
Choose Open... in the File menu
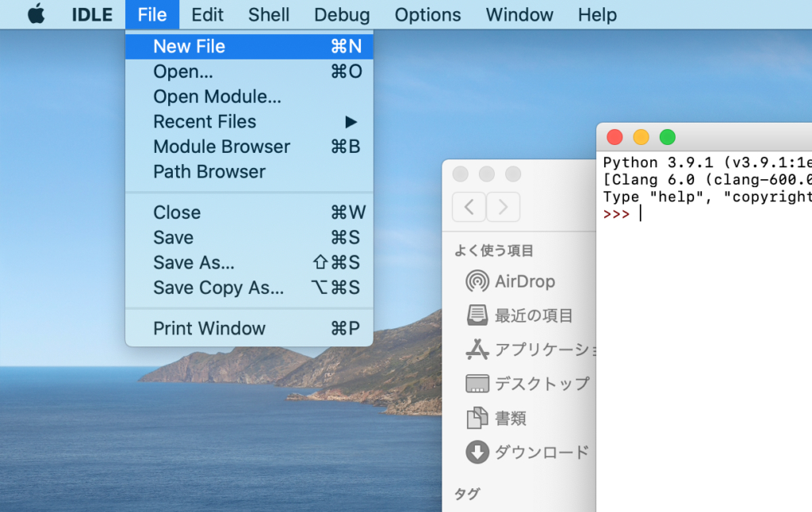(249, 71)
